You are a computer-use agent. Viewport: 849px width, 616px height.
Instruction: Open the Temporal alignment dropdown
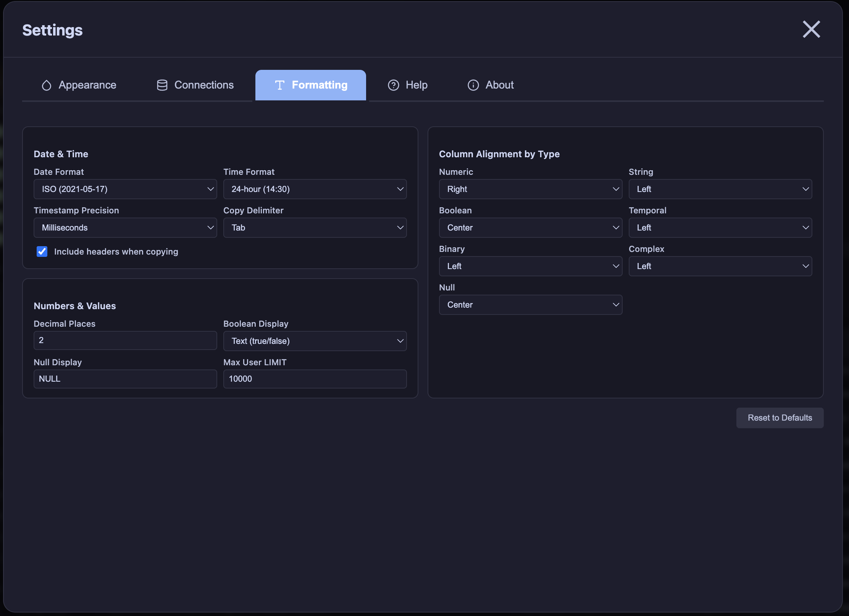pyautogui.click(x=720, y=227)
